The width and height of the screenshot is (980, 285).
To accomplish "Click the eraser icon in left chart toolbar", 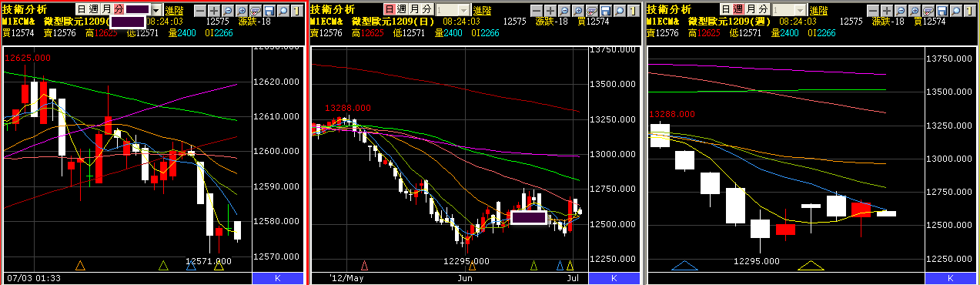I will pyautogui.click(x=255, y=10).
